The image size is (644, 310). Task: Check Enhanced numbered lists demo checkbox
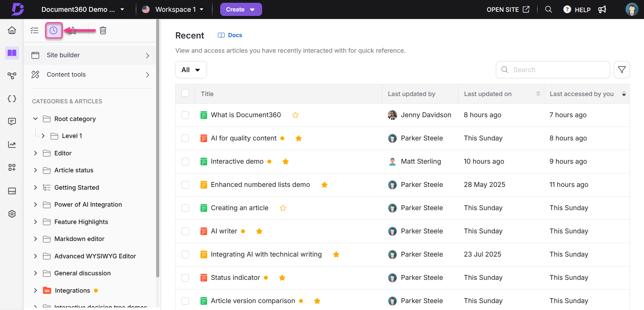[x=185, y=185]
